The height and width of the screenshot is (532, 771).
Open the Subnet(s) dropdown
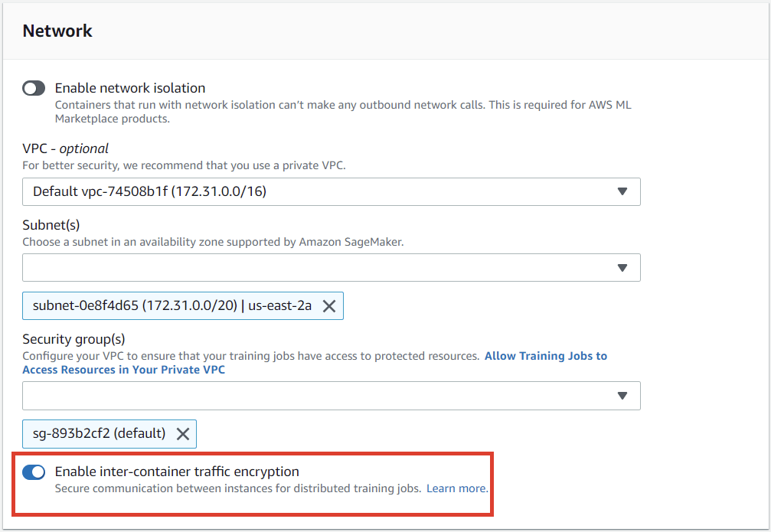[332, 267]
